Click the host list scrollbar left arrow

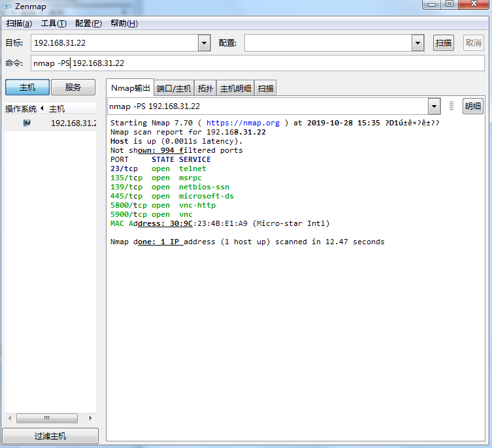click(x=10, y=418)
